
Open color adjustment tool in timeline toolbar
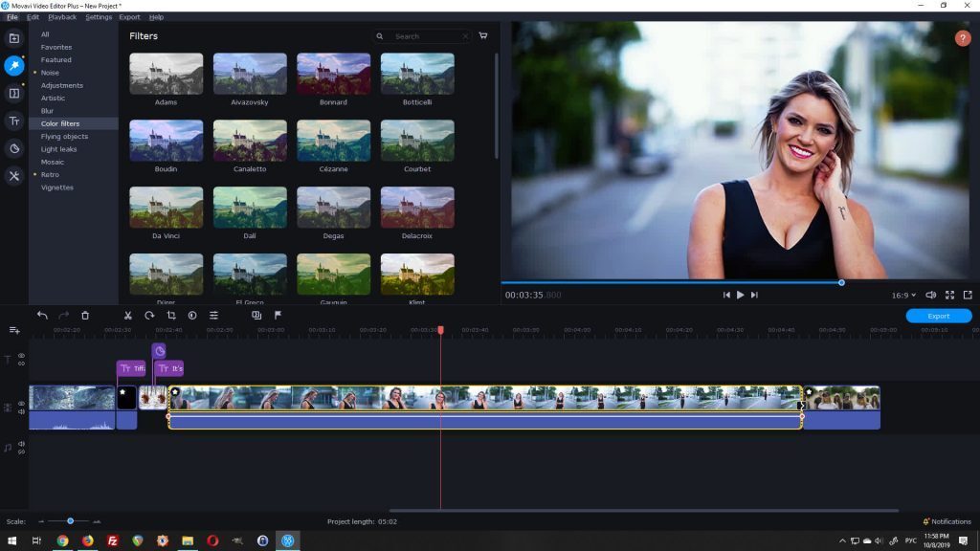192,316
